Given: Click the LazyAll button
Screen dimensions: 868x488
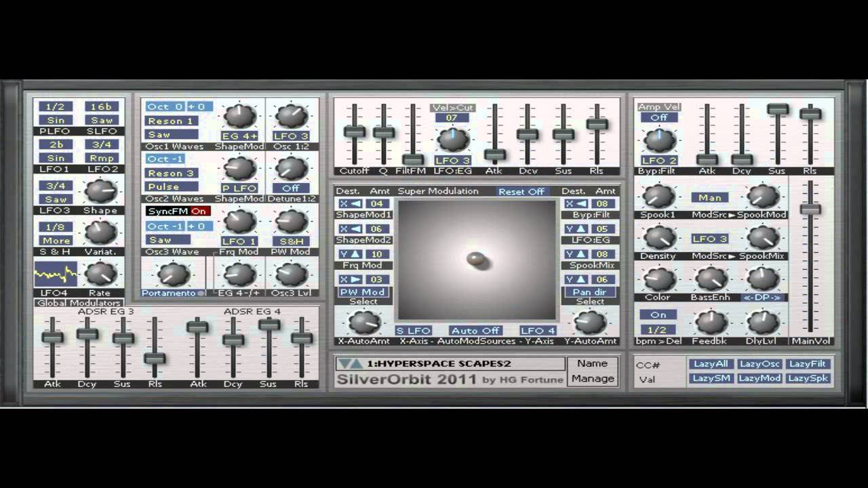Looking at the screenshot, I should coord(711,364).
